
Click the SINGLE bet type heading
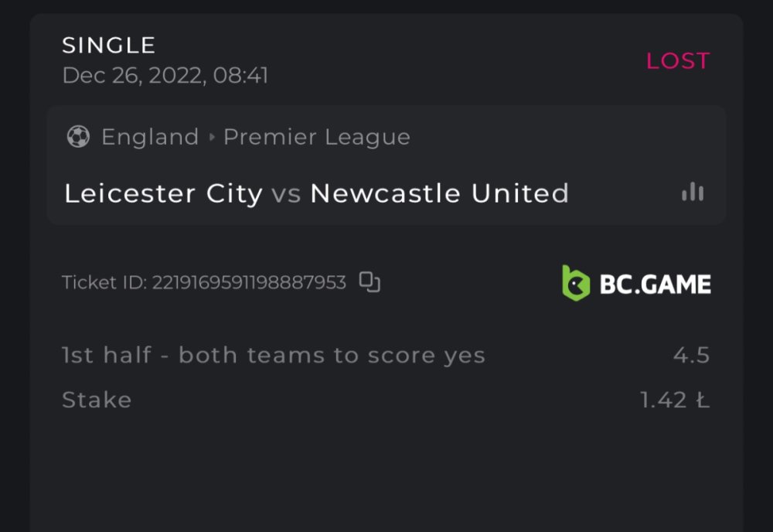pyautogui.click(x=109, y=46)
